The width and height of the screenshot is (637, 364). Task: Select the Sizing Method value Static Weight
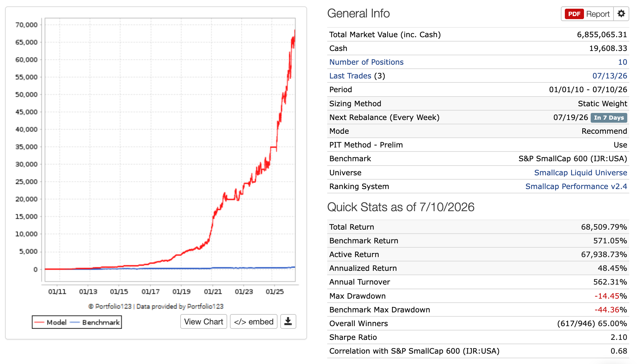[x=602, y=104]
